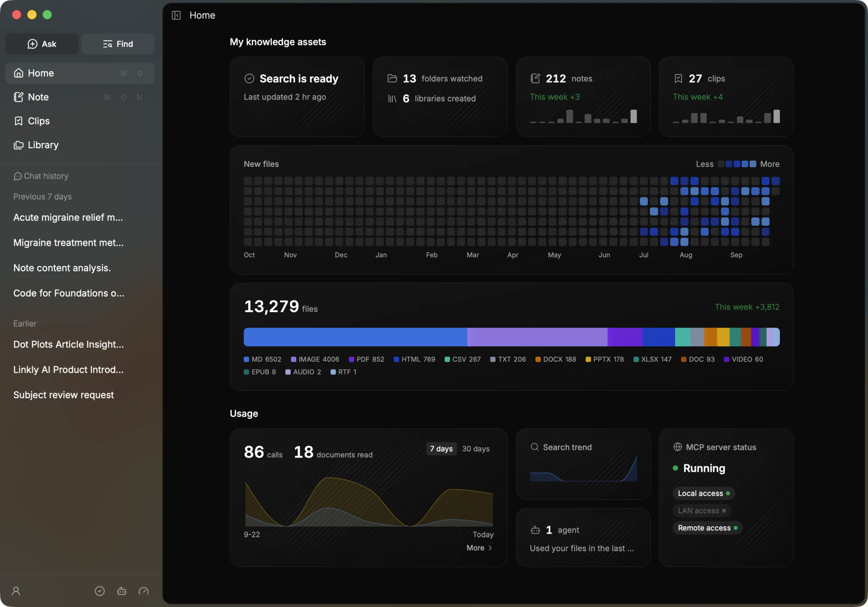Click the Ask button
Image resolution: width=868 pixels, height=607 pixels.
pos(42,44)
